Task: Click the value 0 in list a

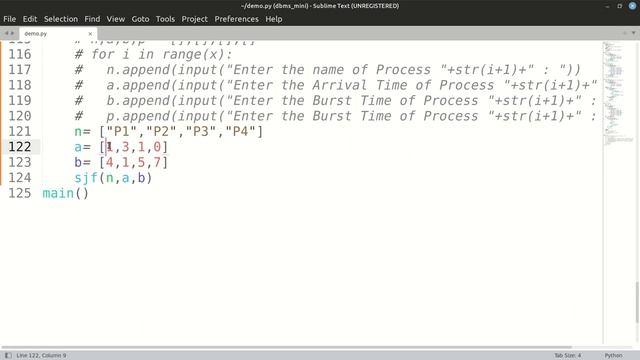Action: tap(157, 147)
